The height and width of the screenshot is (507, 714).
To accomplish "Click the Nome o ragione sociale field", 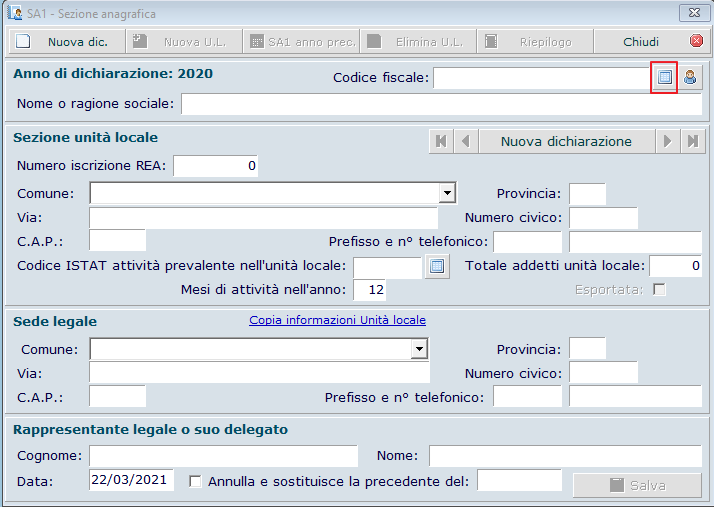I will [441, 105].
